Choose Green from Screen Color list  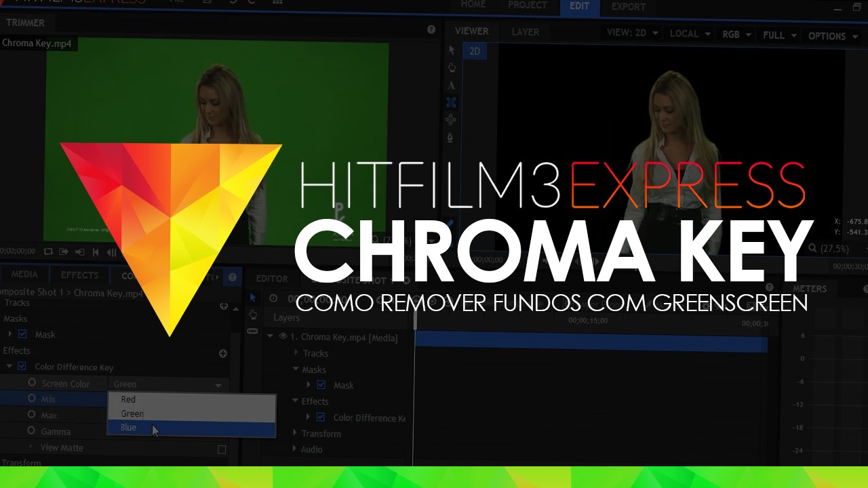tap(191, 413)
